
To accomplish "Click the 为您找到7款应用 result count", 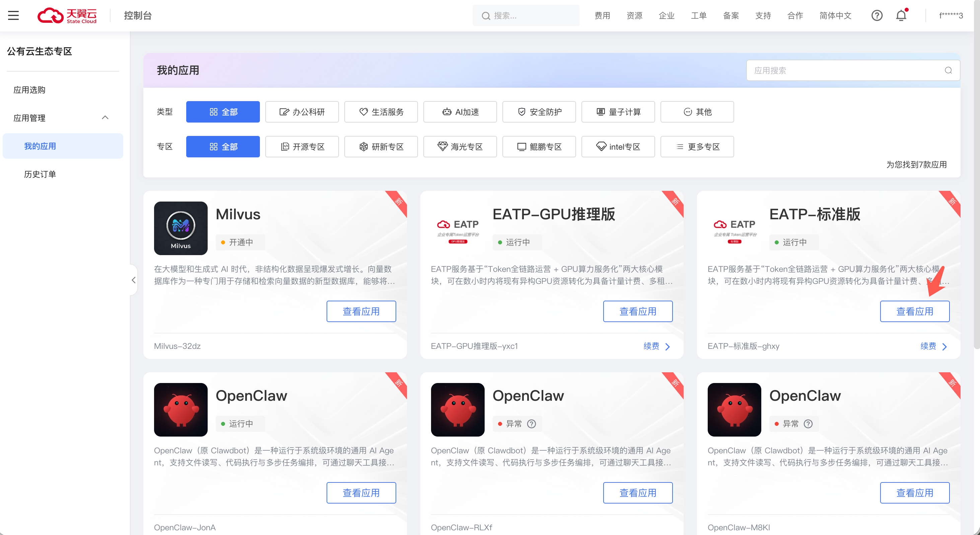I will (916, 165).
